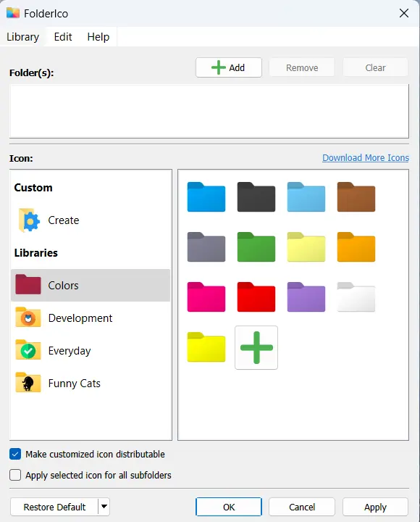
Task: Follow the Download More Icons link
Action: (x=366, y=158)
